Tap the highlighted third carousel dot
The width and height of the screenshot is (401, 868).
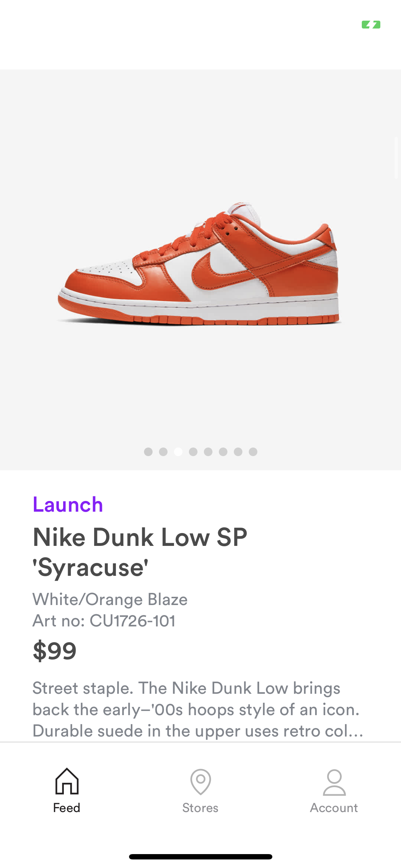pos(178,452)
